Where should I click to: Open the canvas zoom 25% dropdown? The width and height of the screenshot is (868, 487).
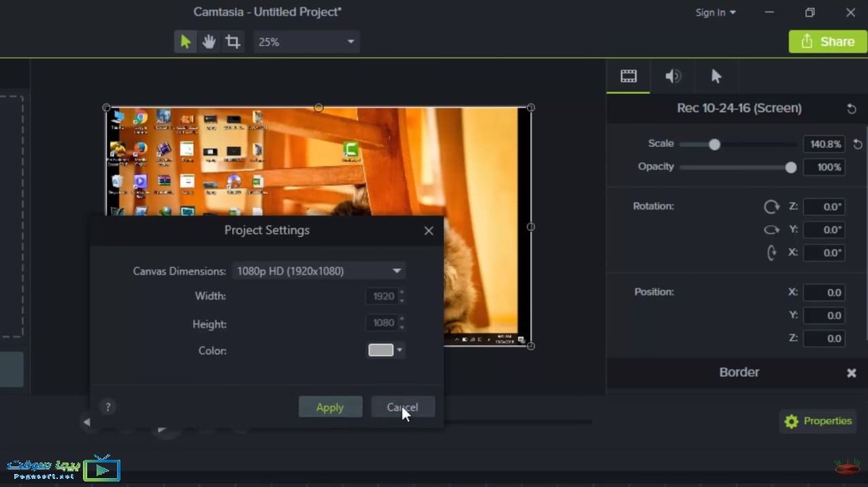(x=306, y=42)
